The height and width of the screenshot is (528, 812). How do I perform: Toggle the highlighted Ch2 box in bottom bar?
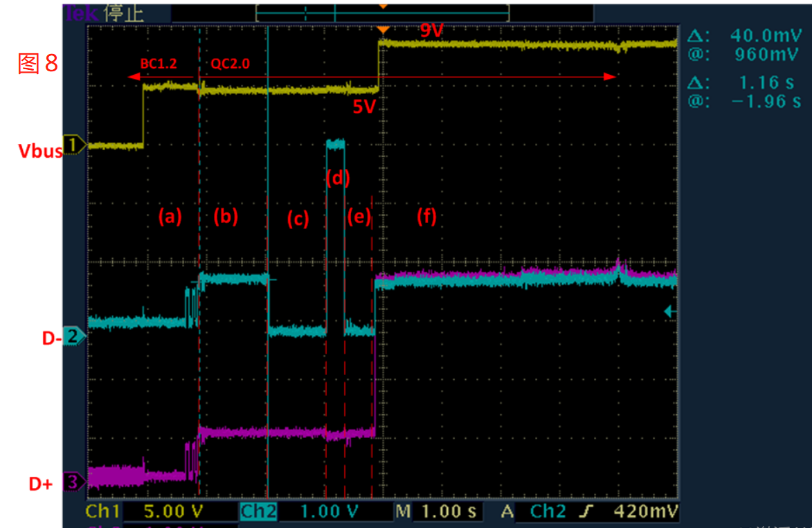[x=259, y=512]
